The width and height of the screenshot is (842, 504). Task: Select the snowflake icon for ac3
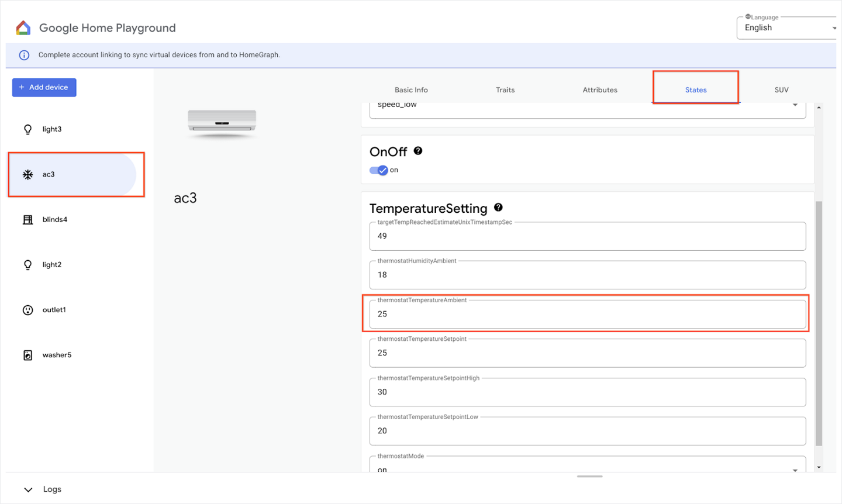coord(27,174)
